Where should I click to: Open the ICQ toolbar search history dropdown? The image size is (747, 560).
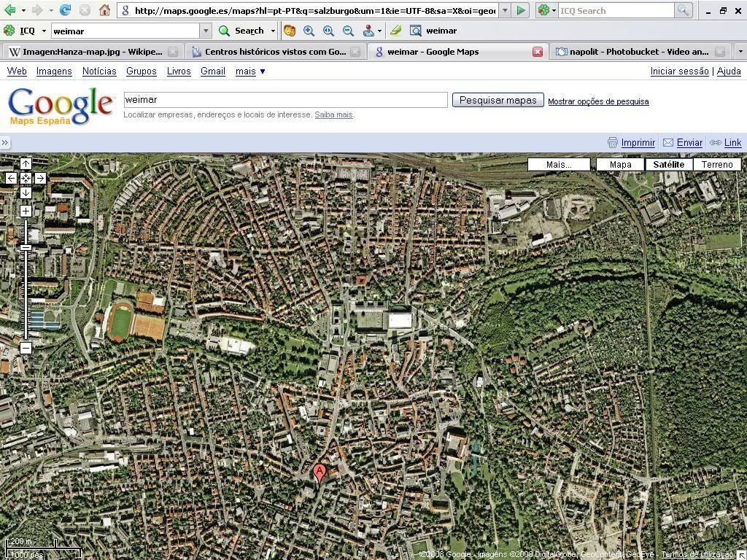point(206,31)
